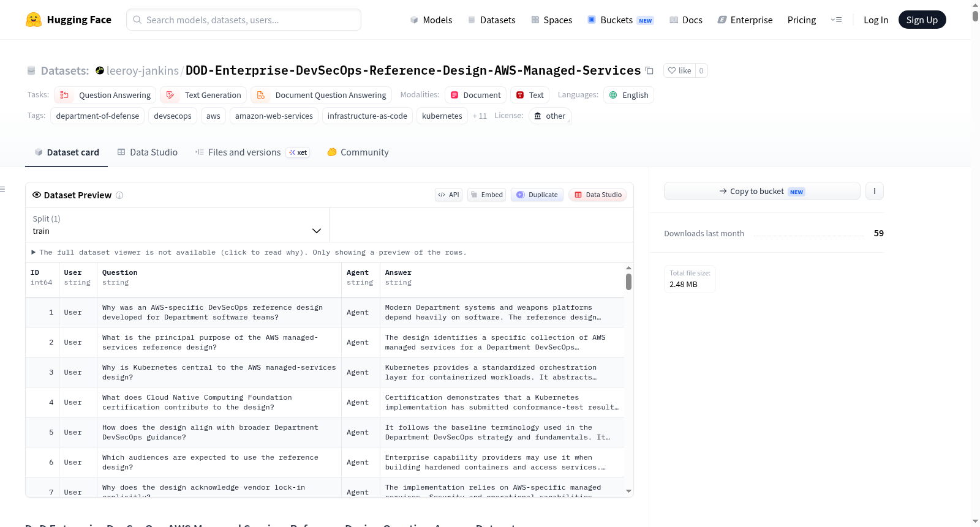Show the +11 additional tags
The height and width of the screenshot is (527, 980).
point(480,116)
